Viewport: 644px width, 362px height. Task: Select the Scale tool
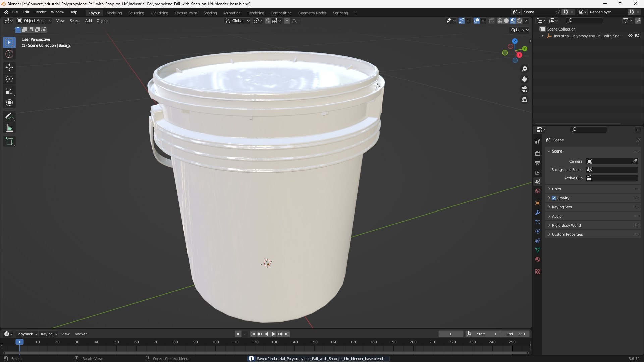point(9,91)
